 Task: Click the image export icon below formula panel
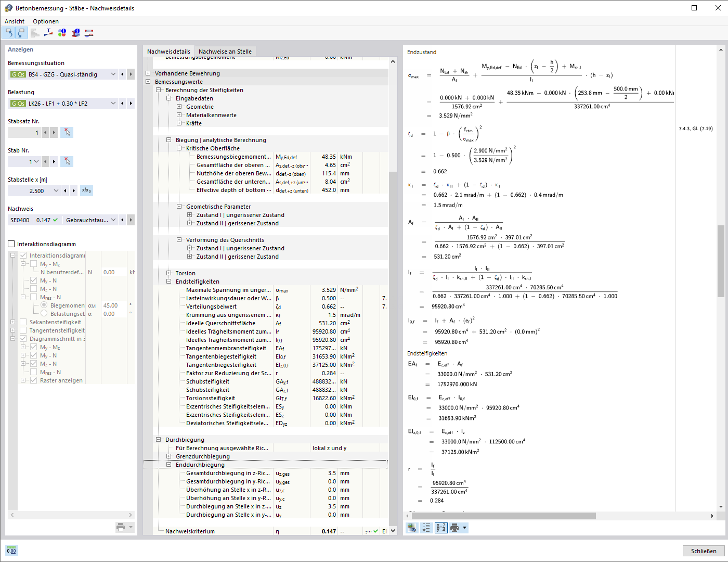pos(412,528)
